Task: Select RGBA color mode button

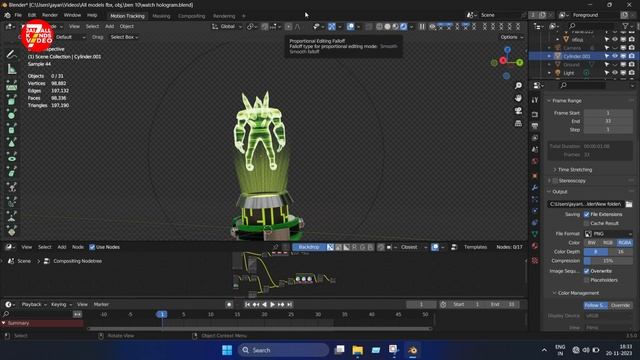Action: point(624,243)
